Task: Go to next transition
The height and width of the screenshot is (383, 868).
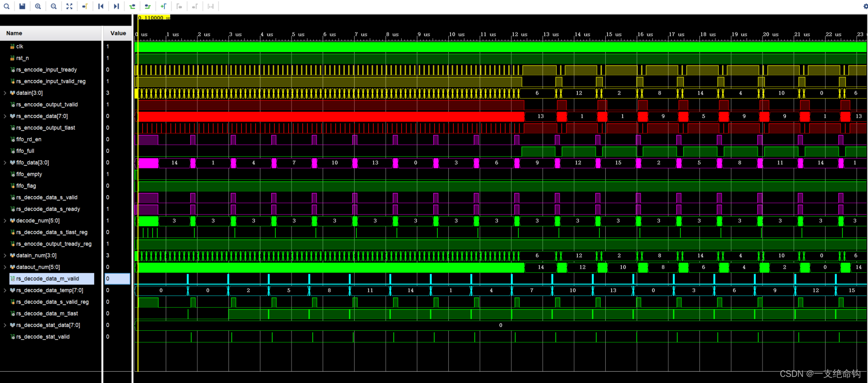Action: (148, 6)
